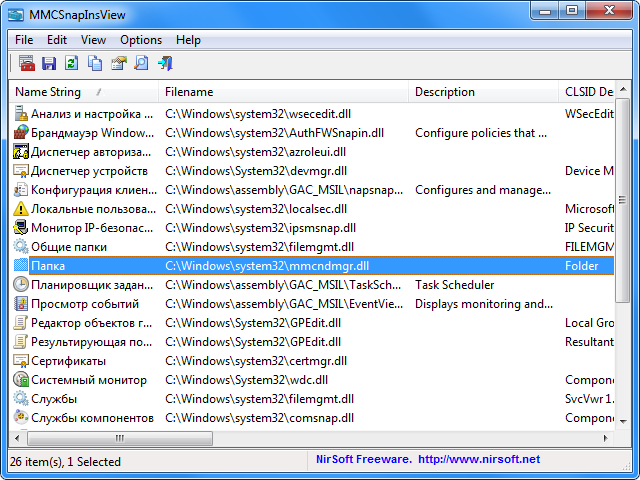The image size is (640, 480).
Task: Click the localsec.dll filename cell
Action: point(256,209)
